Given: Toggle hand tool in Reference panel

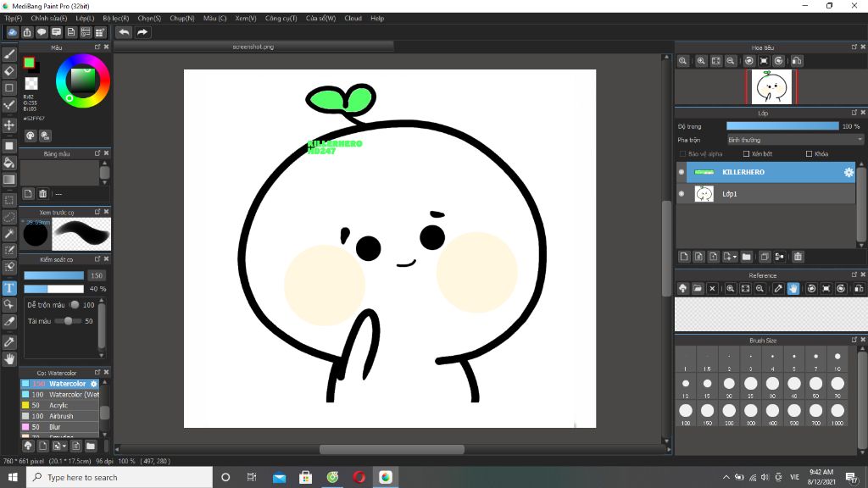Looking at the screenshot, I should point(793,288).
